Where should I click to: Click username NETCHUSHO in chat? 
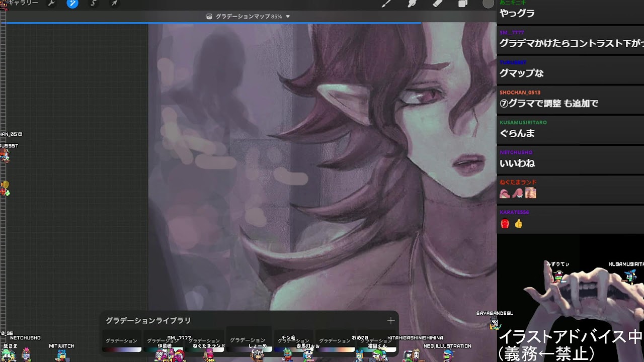pyautogui.click(x=516, y=152)
